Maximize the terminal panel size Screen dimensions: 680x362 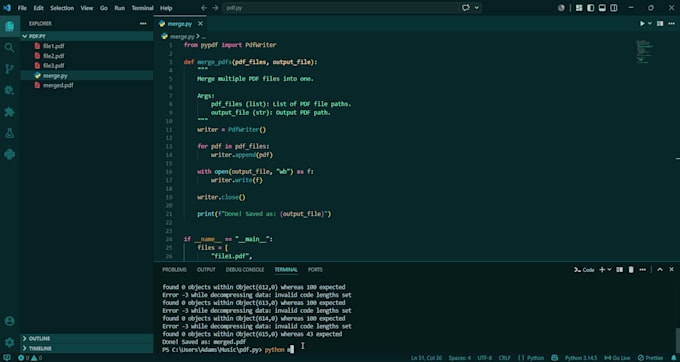660,270
